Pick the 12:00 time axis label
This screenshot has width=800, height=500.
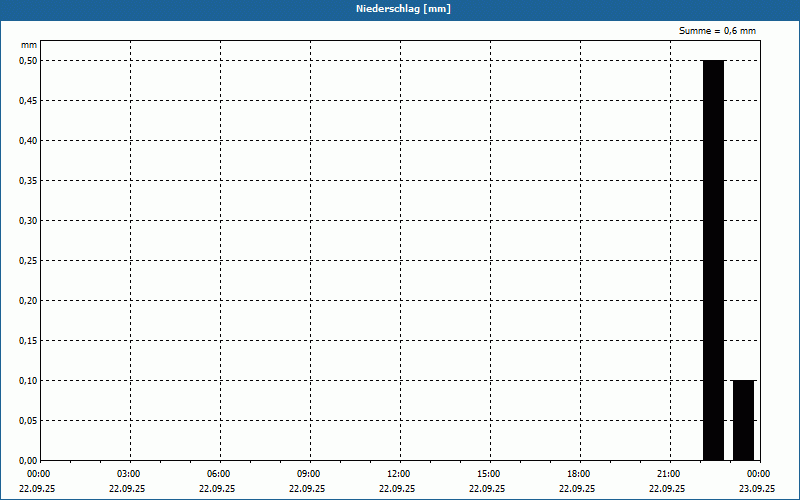398,474
